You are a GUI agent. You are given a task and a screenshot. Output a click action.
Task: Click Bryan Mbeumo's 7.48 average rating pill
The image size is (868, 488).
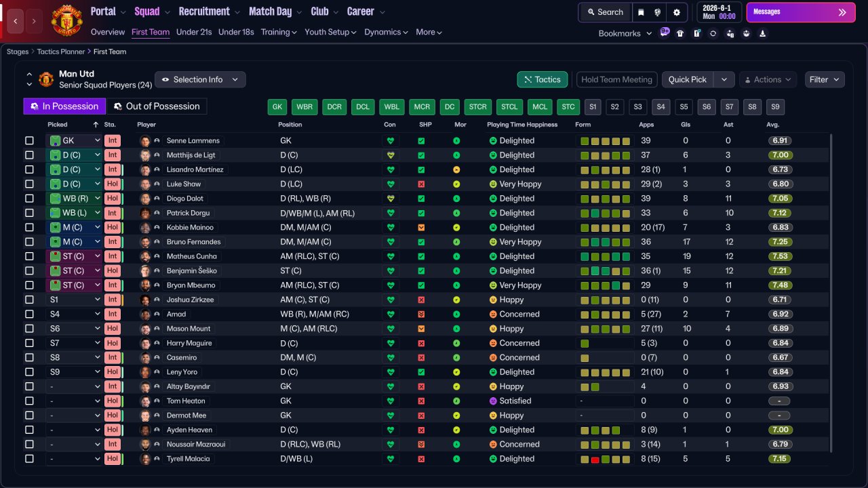coord(780,285)
